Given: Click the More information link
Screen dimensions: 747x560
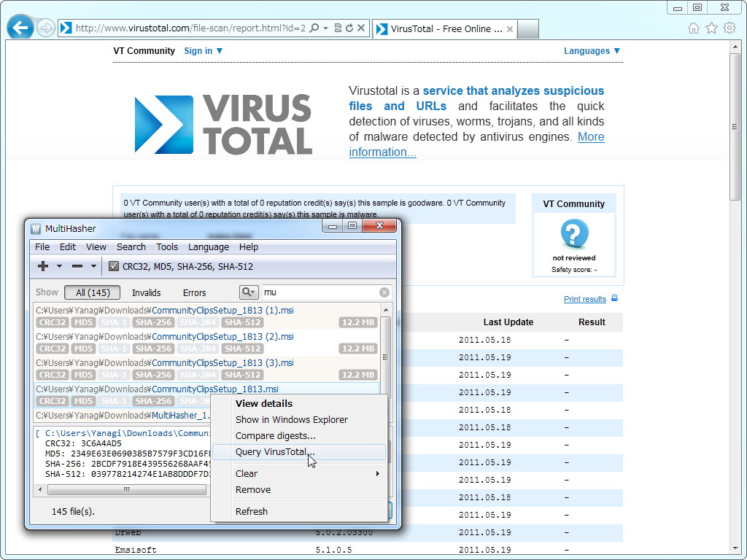Looking at the screenshot, I should [382, 152].
